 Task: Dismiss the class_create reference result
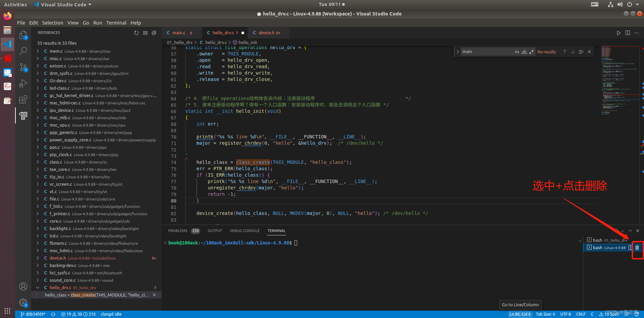154,295
